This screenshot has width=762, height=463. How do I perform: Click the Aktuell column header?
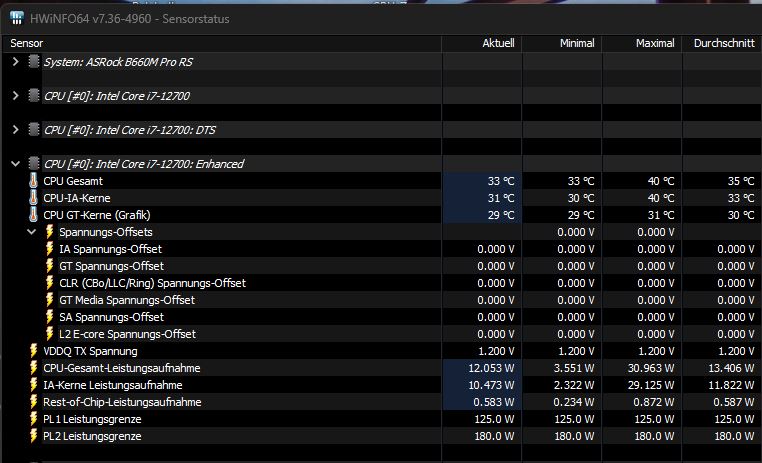[482, 43]
